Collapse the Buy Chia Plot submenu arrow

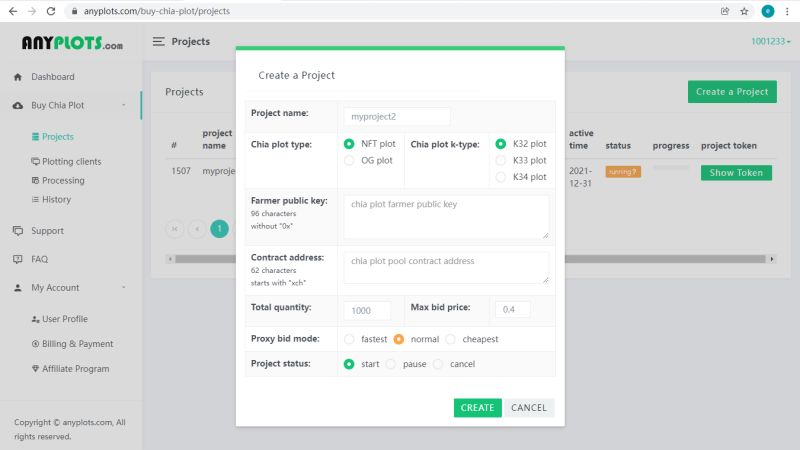pyautogui.click(x=123, y=106)
